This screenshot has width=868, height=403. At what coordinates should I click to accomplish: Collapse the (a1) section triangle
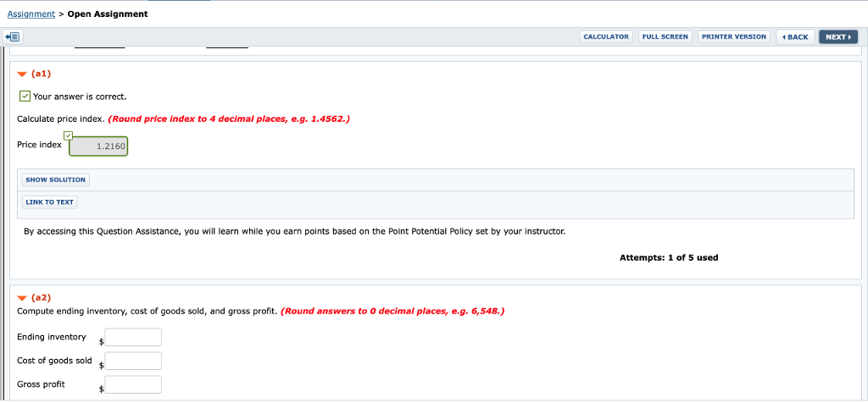point(22,74)
